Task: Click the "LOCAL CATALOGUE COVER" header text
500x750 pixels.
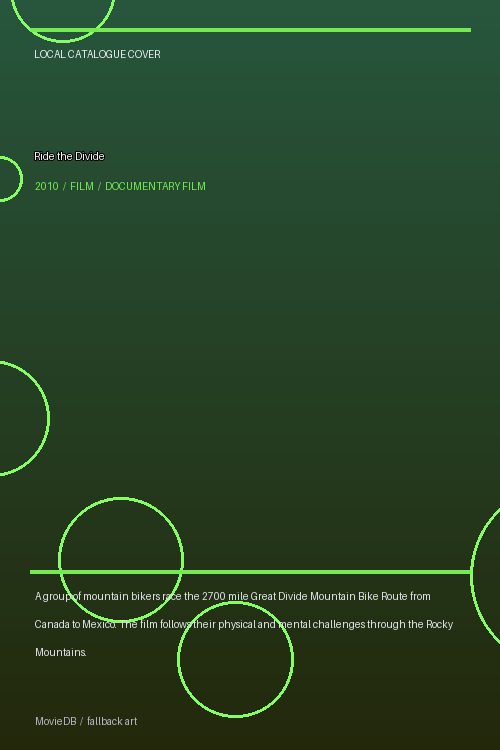Action: click(97, 55)
